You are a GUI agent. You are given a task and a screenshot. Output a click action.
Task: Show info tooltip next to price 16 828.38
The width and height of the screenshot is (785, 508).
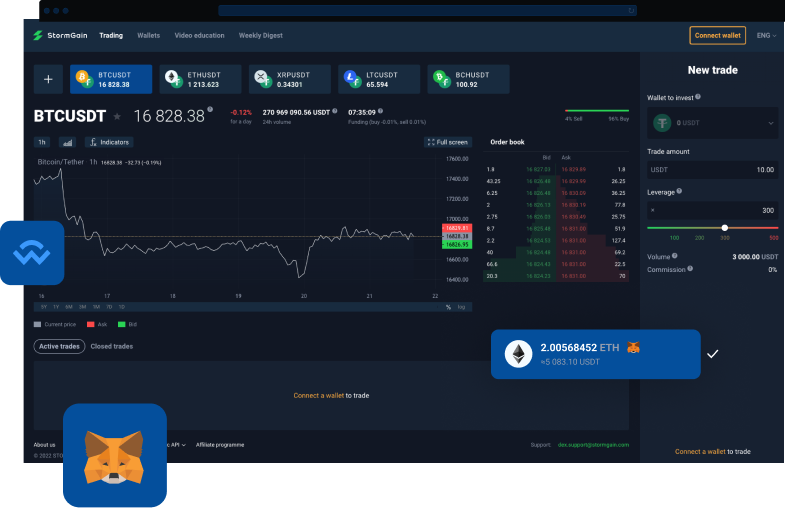coord(210,109)
